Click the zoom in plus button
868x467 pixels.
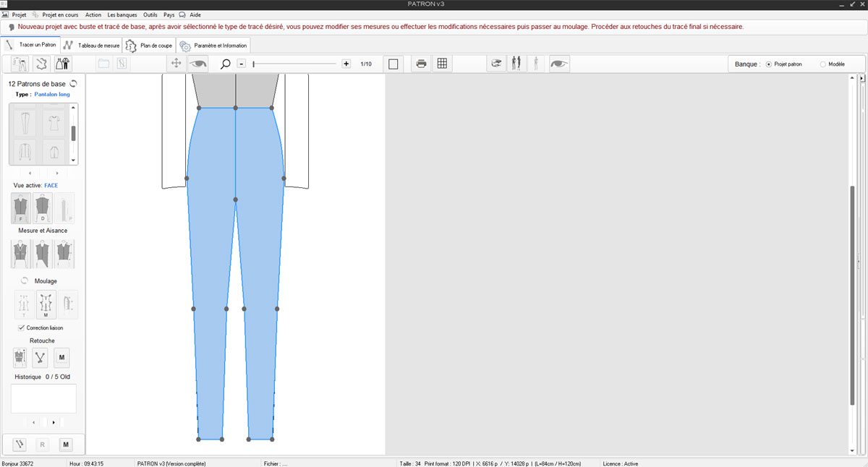(x=346, y=64)
